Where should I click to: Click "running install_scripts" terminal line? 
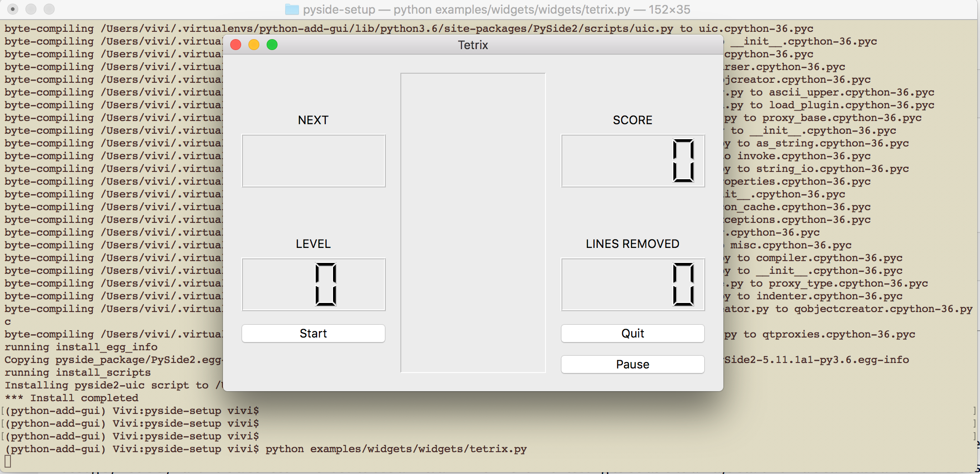click(x=78, y=373)
